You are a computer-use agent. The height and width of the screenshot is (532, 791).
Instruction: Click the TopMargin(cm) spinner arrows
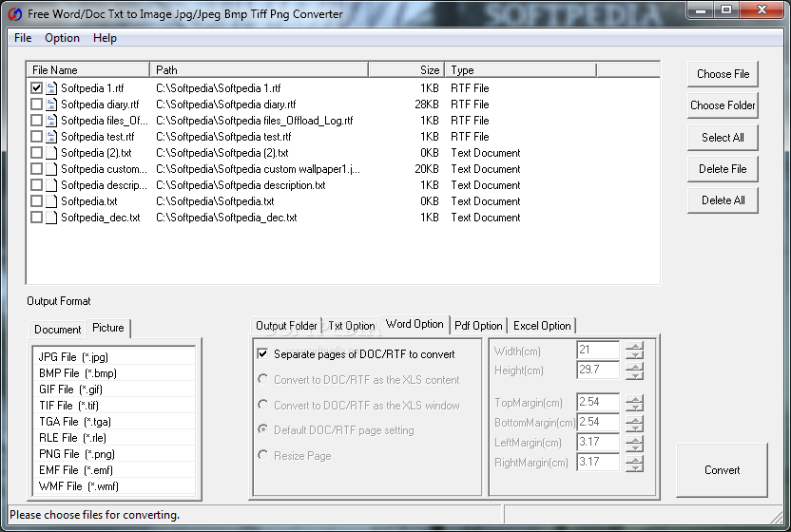[x=635, y=403]
